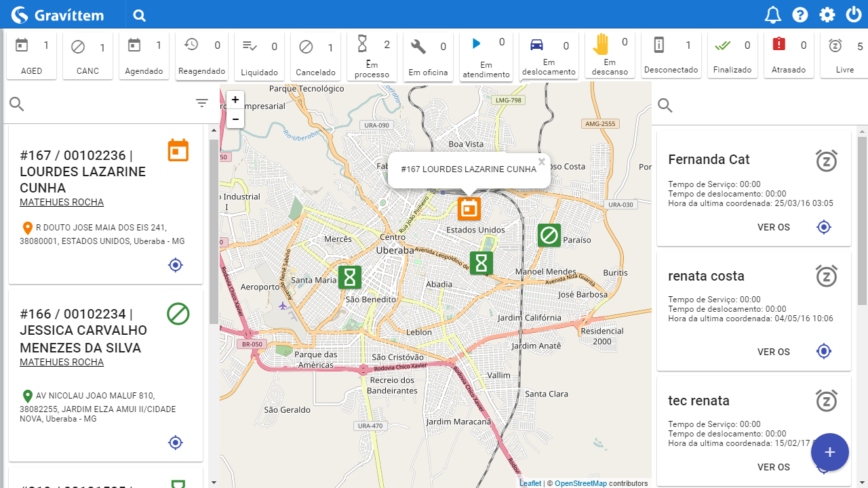Click the search magnifier in blue header

click(140, 16)
